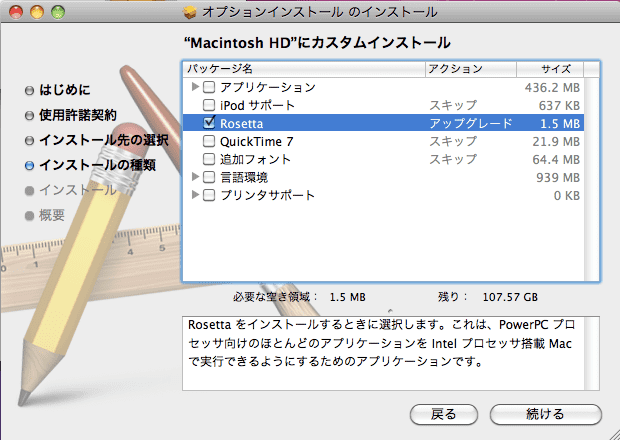The height and width of the screenshot is (440, 620).
Task: Click the bullet beside 使用許諾契約
Action: pos(29,116)
